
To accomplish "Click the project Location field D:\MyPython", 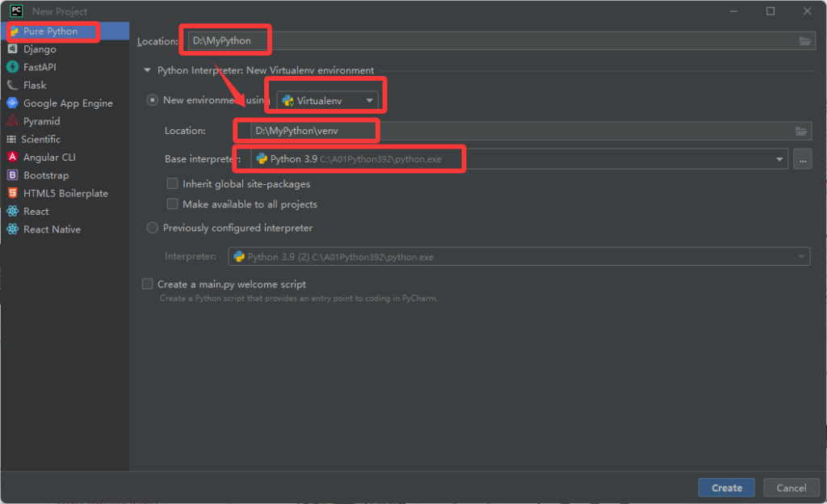I will pos(501,41).
